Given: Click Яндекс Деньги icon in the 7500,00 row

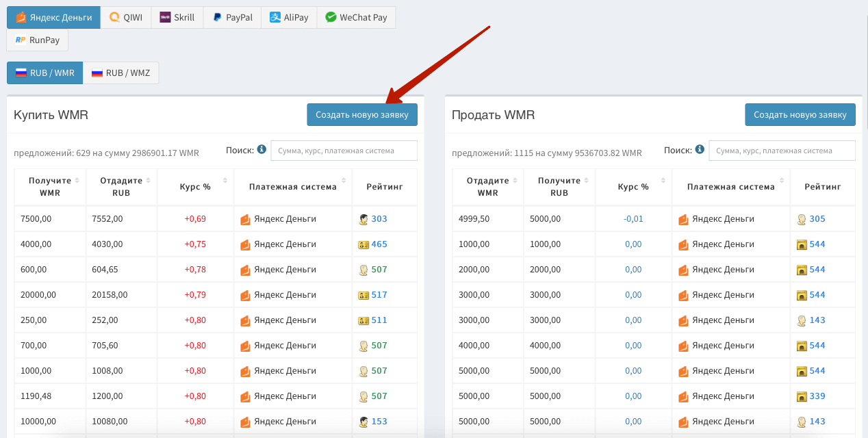Looking at the screenshot, I should click(246, 220).
